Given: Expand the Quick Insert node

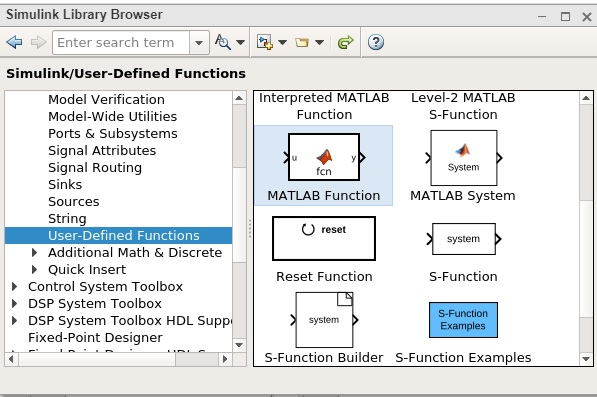Looking at the screenshot, I should pos(34,269).
